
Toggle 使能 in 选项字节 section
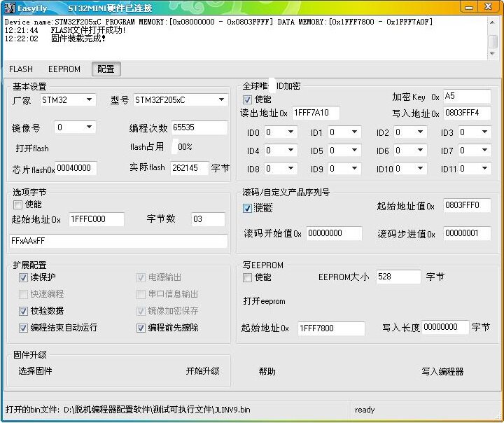tap(17, 204)
